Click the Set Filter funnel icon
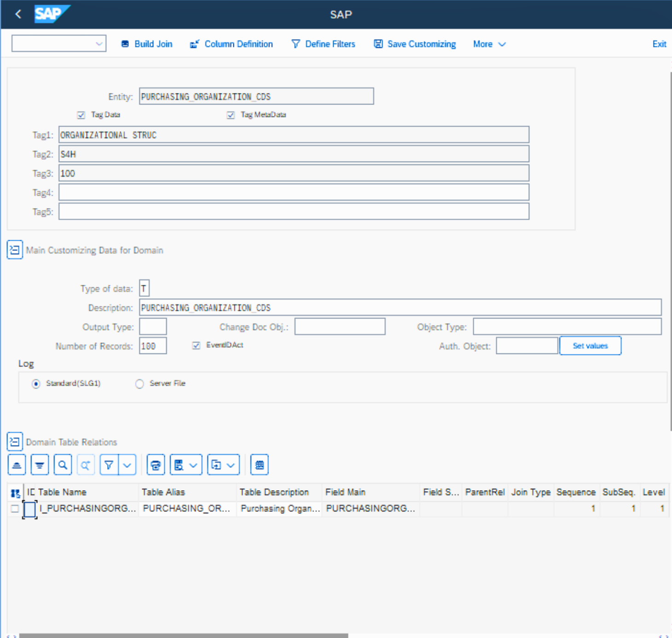 point(109,465)
